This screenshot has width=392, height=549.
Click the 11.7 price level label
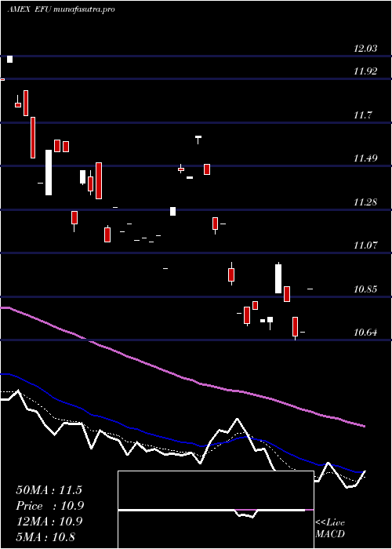(x=362, y=115)
